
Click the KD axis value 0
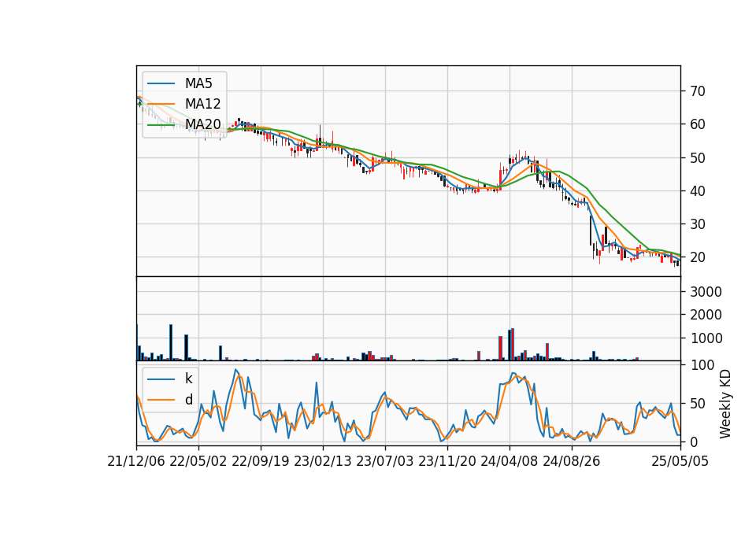pos(694,441)
